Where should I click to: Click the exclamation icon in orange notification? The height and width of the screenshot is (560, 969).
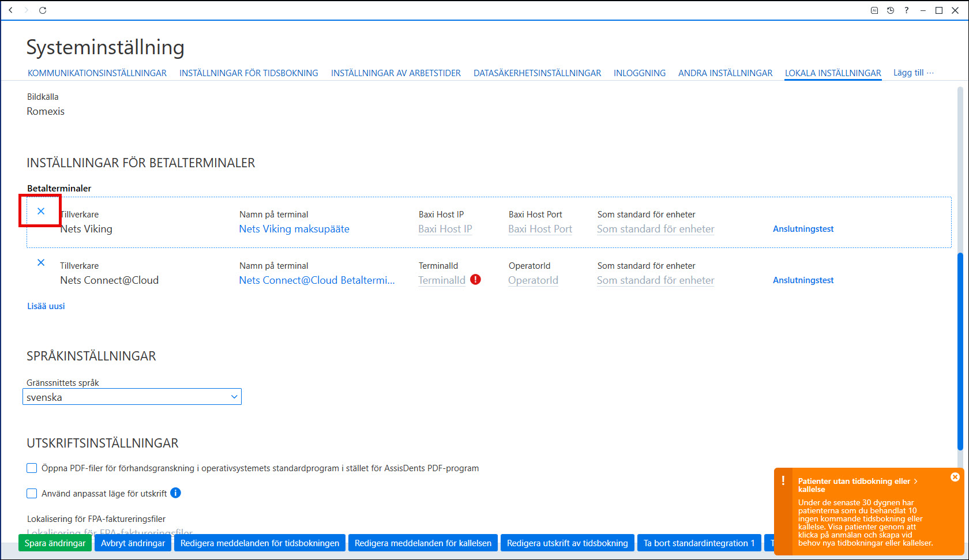pos(783,480)
